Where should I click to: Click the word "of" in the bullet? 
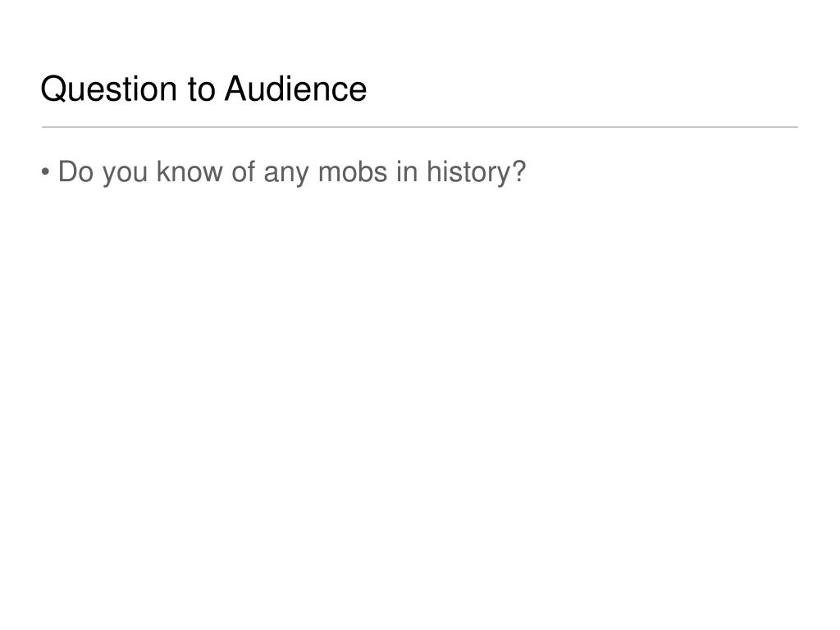243,172
